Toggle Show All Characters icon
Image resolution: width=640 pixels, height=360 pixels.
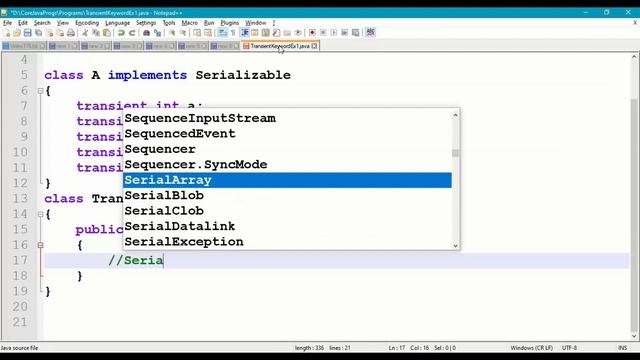pos(233,33)
